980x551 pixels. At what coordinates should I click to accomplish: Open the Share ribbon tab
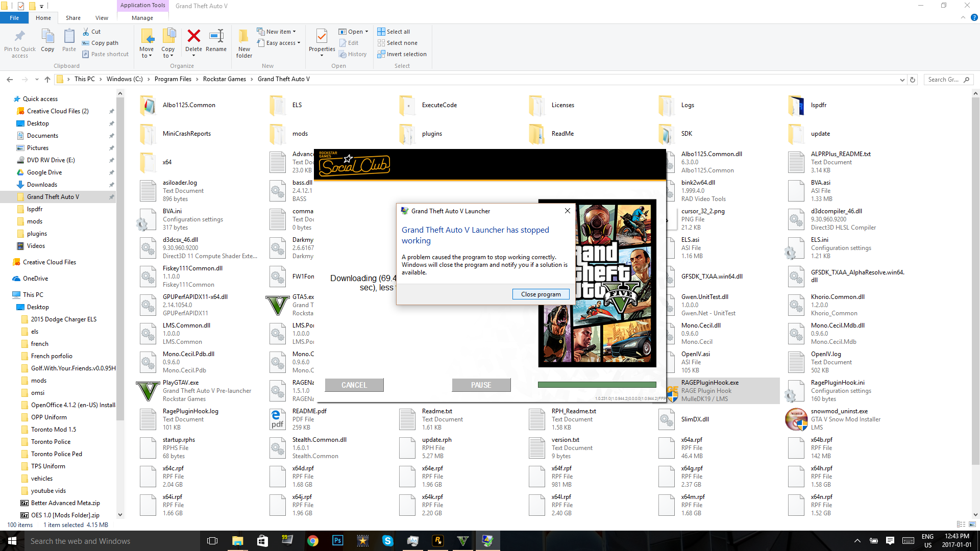(73, 18)
